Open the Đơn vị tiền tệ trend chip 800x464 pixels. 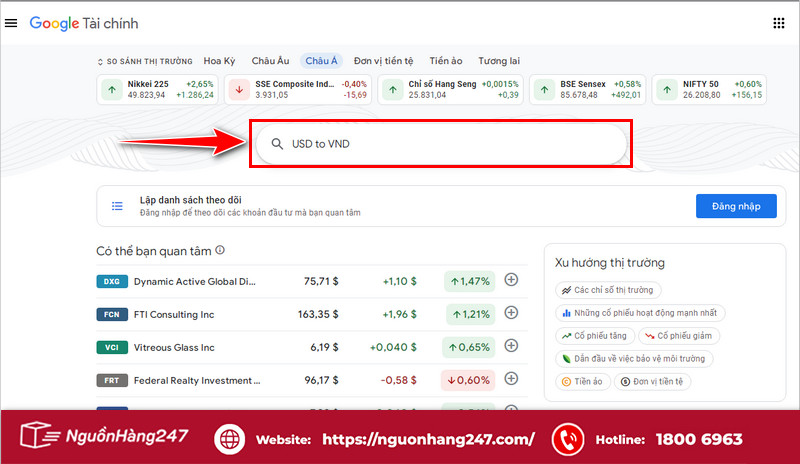[x=653, y=381]
